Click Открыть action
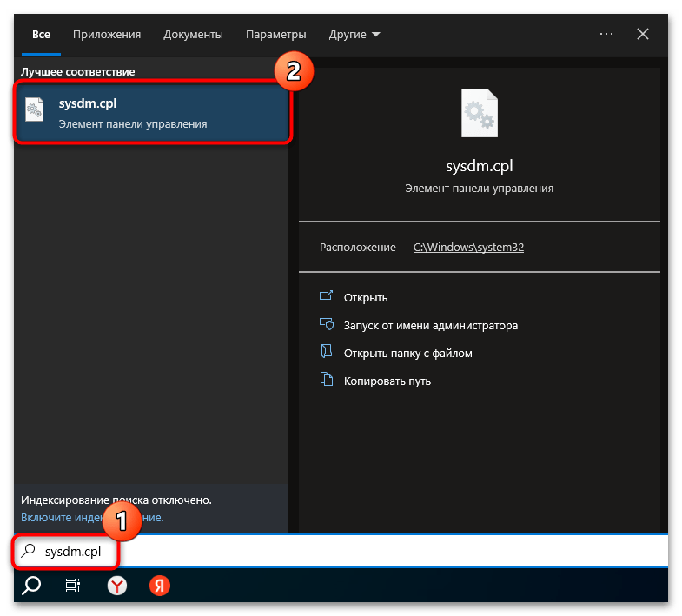 366,297
